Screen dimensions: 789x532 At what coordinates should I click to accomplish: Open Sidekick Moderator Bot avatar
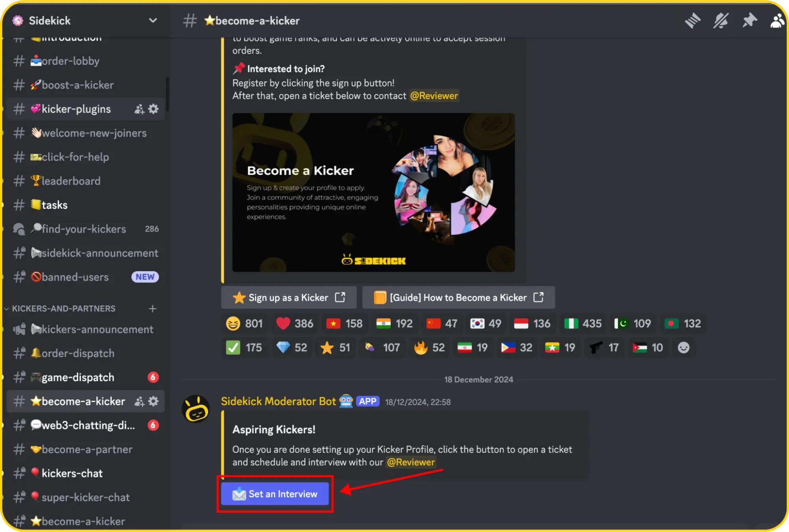(196, 409)
